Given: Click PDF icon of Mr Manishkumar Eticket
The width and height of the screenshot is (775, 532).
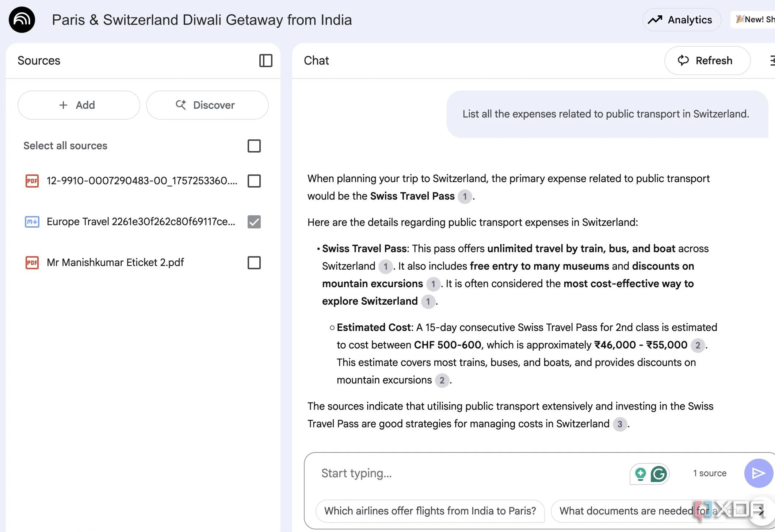Looking at the screenshot, I should point(32,263).
